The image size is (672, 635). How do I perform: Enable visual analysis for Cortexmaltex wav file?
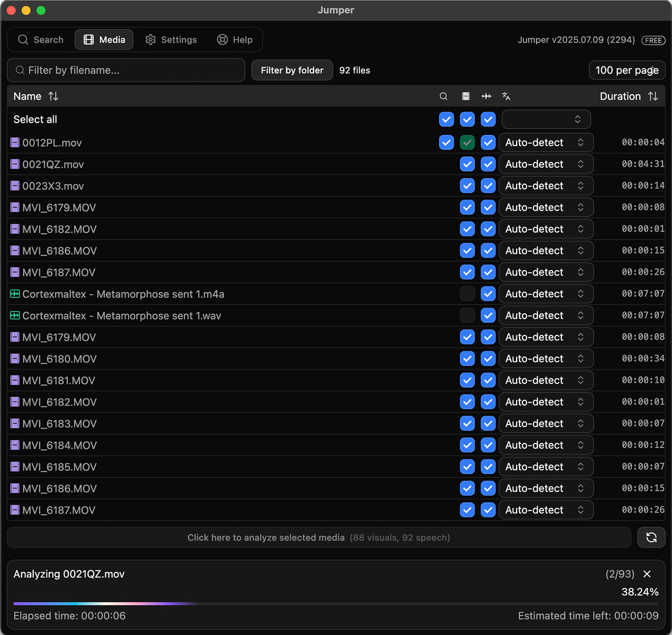[x=467, y=316]
